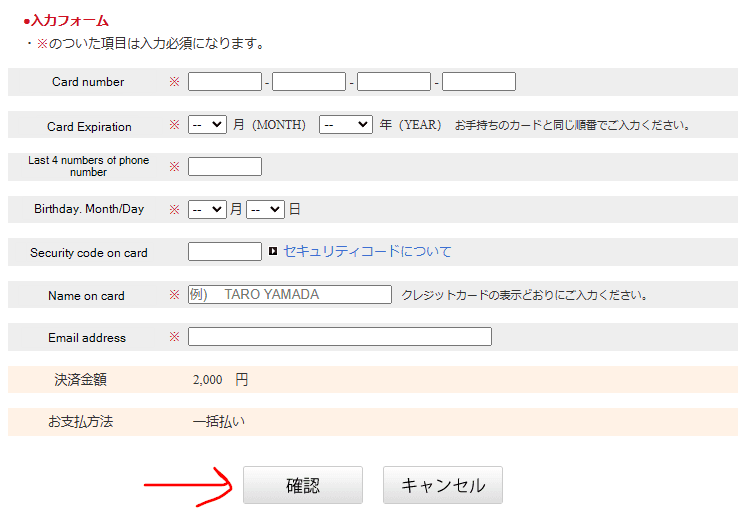This screenshot has height=517, width=747.
Task: Focus the Name on card field
Action: (x=290, y=295)
